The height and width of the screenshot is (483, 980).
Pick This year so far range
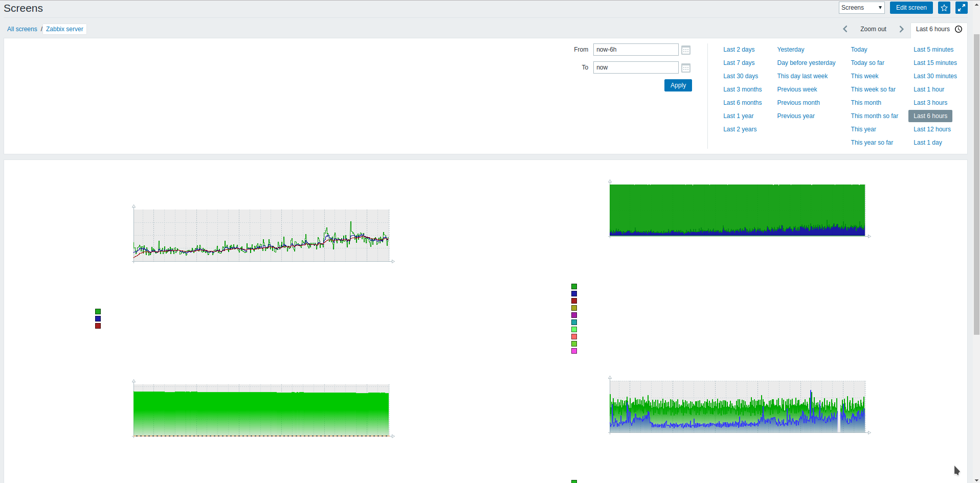pos(872,143)
